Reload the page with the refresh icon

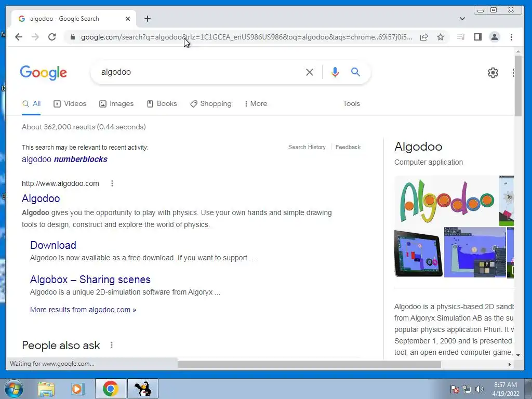coord(52,37)
